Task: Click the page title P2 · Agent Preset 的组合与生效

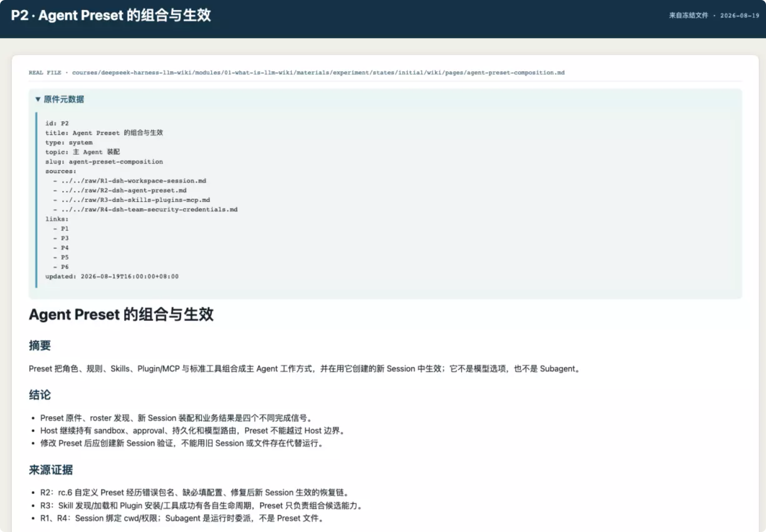Action: 111,15
